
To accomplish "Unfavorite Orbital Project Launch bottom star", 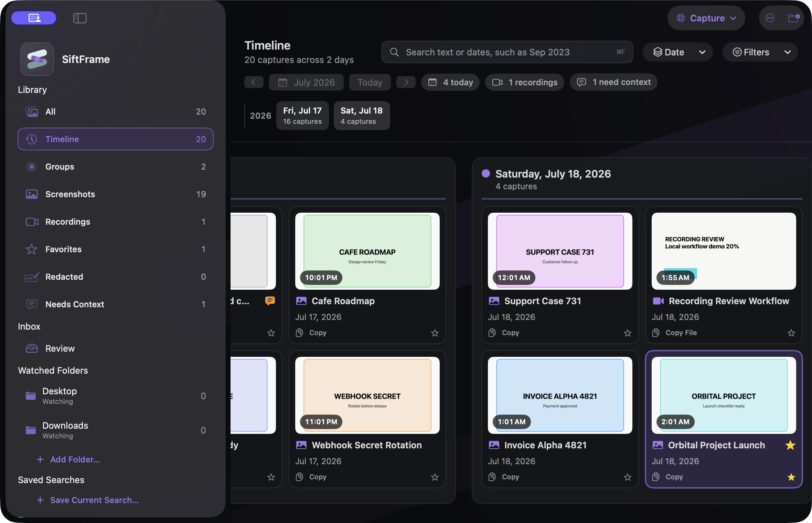I will pyautogui.click(x=791, y=477).
